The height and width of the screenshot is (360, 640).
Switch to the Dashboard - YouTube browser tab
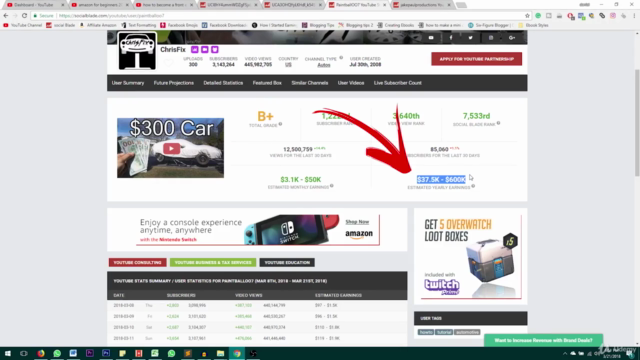(x=36, y=5)
